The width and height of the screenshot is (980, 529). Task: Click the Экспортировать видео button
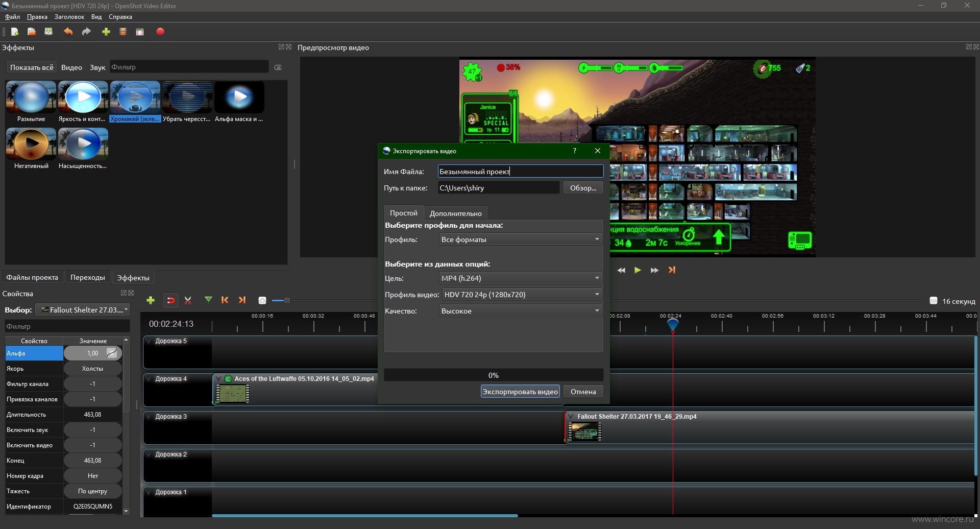520,392
